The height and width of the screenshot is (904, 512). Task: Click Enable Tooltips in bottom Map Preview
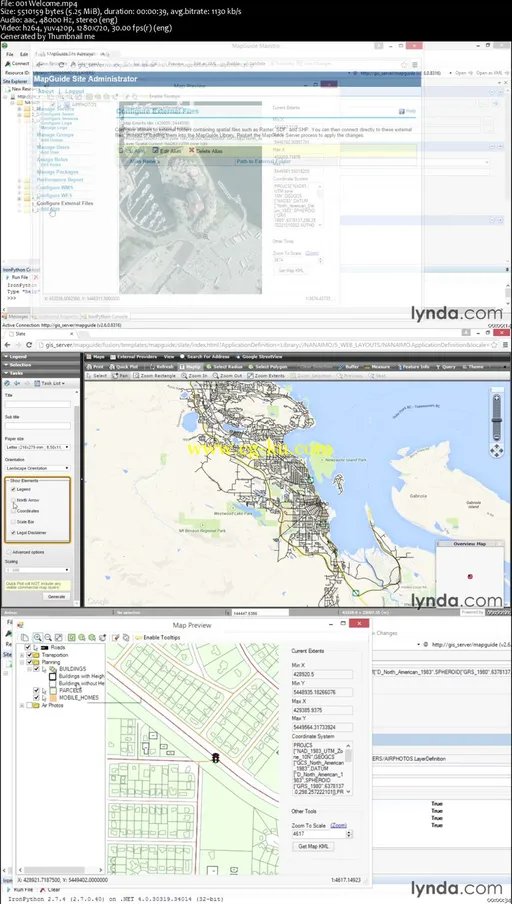tap(157, 637)
